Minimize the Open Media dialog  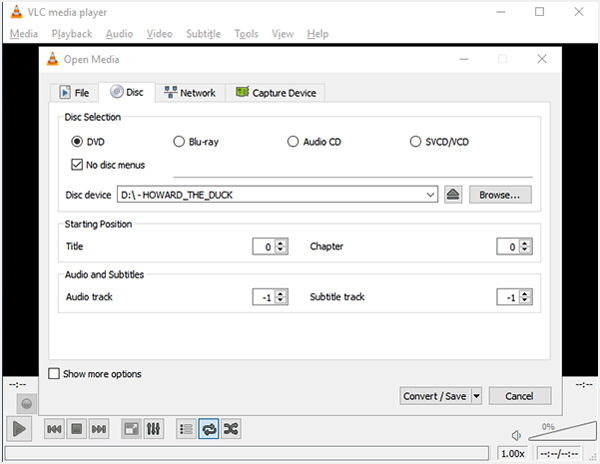pyautogui.click(x=464, y=59)
